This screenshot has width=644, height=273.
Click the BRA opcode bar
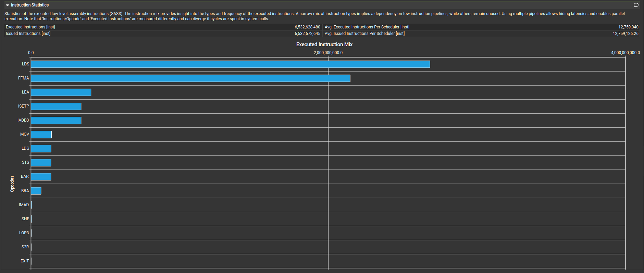pyautogui.click(x=36, y=191)
